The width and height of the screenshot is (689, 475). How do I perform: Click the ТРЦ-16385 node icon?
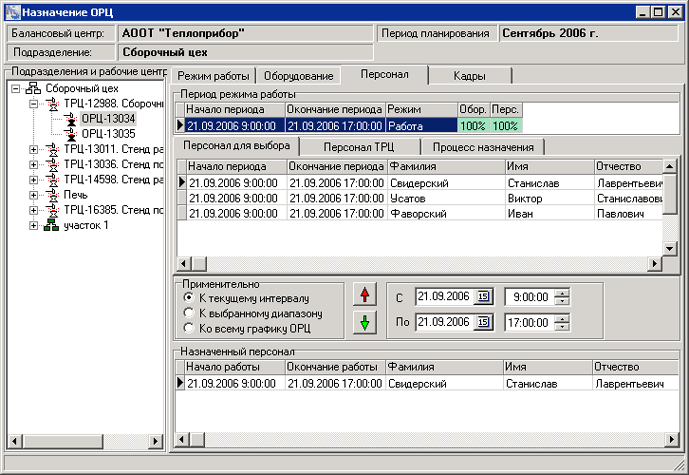tap(53, 210)
